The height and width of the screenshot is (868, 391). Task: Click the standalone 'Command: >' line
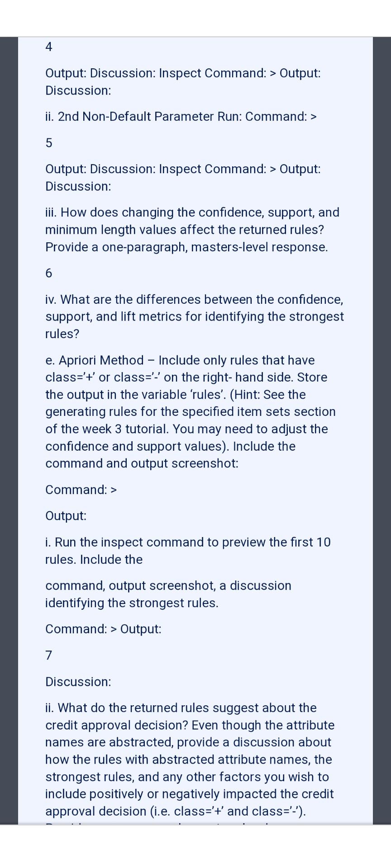(x=81, y=490)
